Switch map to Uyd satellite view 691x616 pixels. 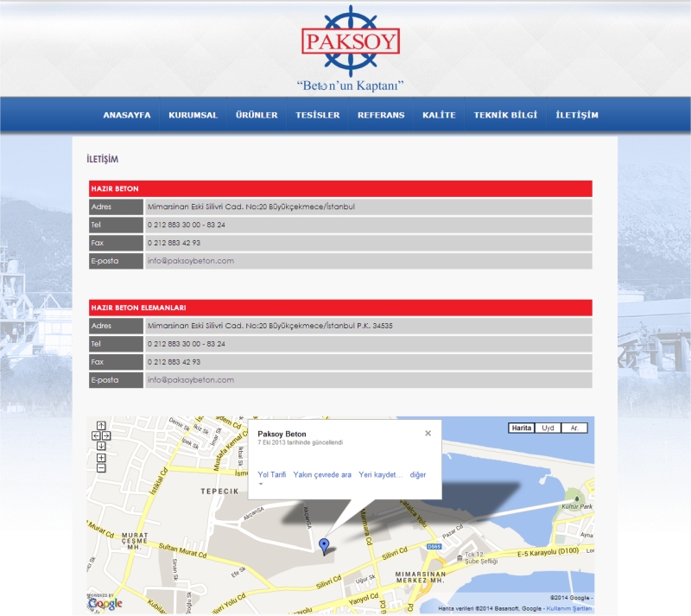(548, 428)
